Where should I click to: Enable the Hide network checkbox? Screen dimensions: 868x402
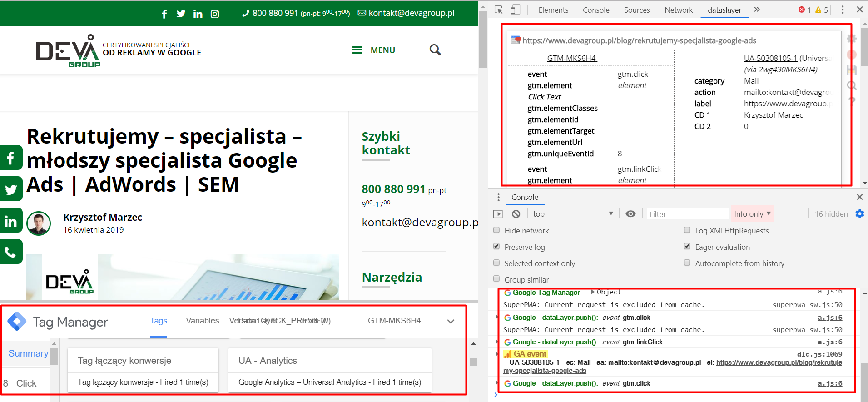click(x=497, y=230)
